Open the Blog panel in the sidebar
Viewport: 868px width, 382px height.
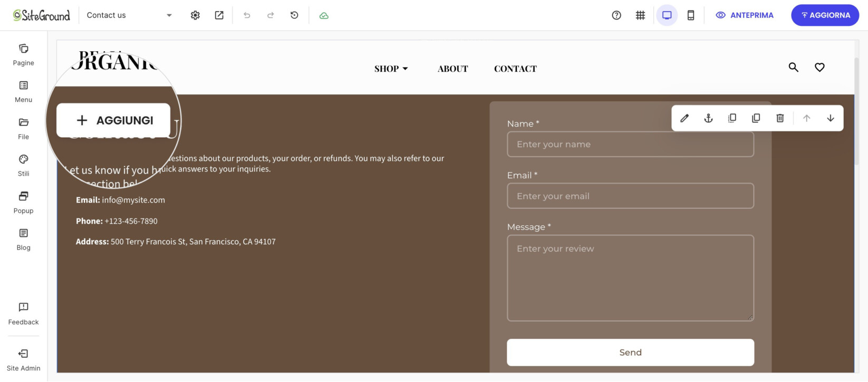coord(23,240)
